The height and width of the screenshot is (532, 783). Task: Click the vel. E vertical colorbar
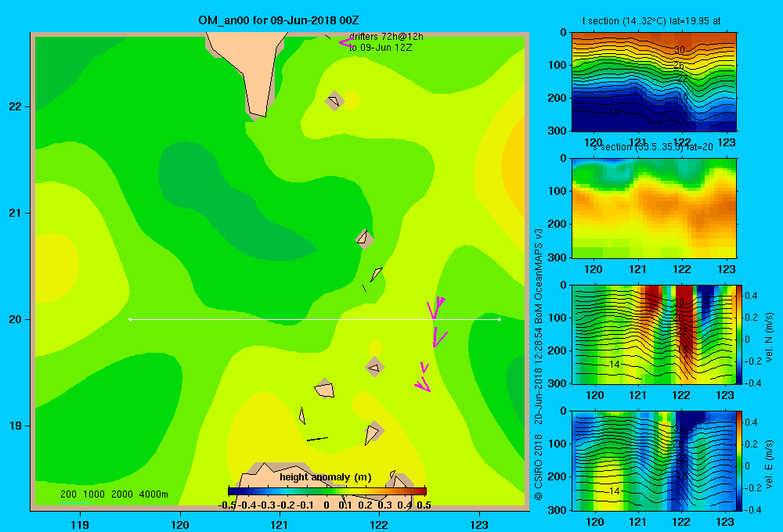point(739,461)
